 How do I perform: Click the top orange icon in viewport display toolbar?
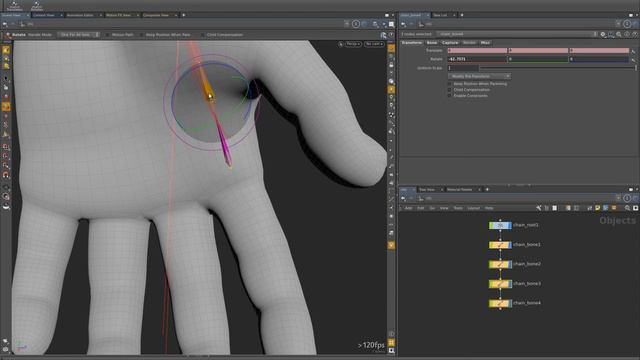coord(391,48)
